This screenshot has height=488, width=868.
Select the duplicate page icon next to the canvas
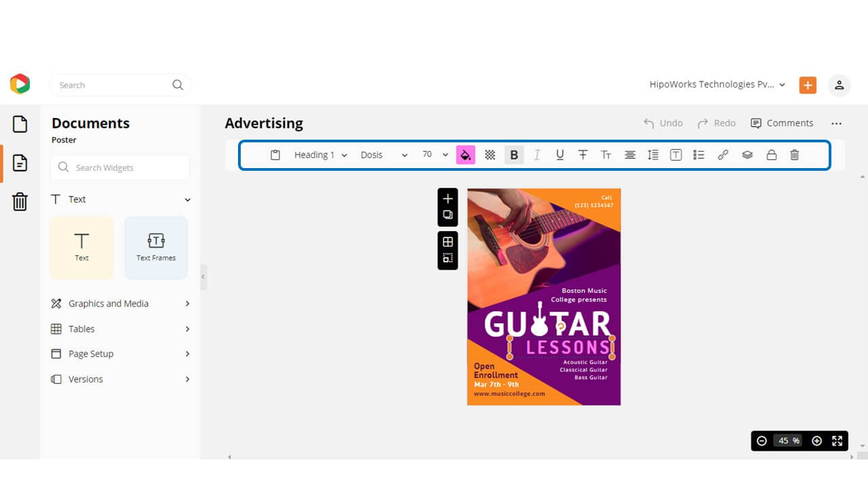[448, 215]
